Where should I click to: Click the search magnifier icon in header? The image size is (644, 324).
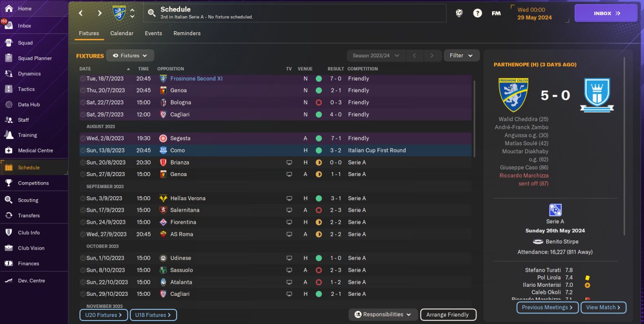151,13
